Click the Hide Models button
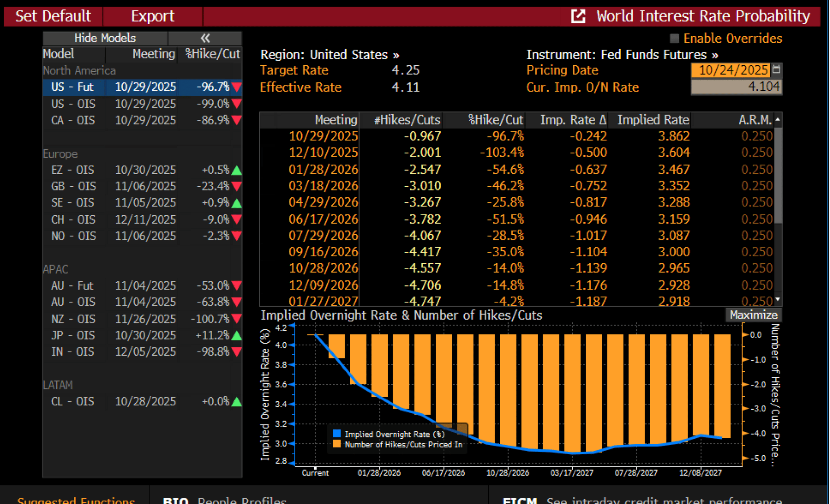 point(105,38)
